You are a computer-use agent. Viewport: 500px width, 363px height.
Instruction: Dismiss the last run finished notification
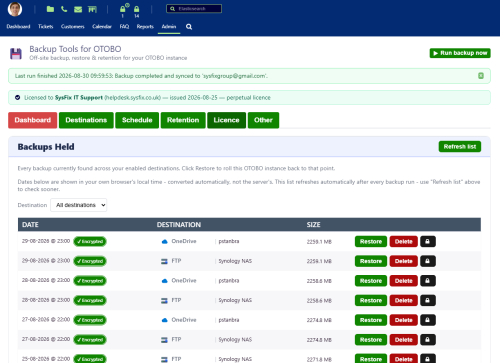pyautogui.click(x=481, y=76)
